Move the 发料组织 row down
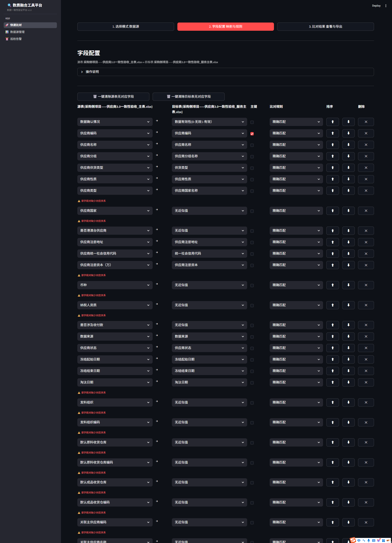Image resolution: width=392 pixels, height=543 pixels. 348,402
